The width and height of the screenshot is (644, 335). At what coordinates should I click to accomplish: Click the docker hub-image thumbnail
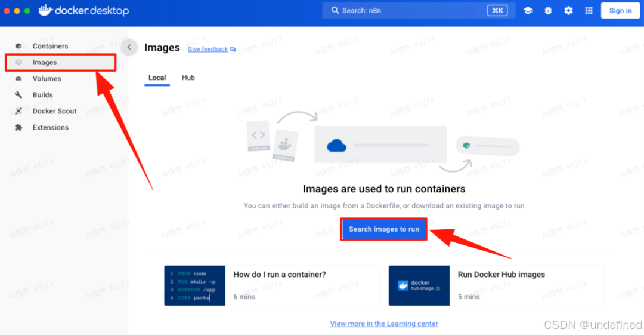click(419, 285)
